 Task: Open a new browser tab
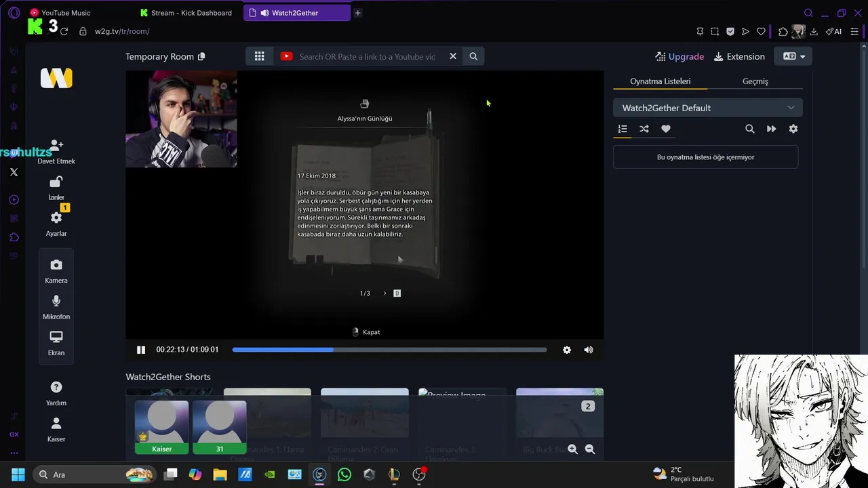click(357, 13)
